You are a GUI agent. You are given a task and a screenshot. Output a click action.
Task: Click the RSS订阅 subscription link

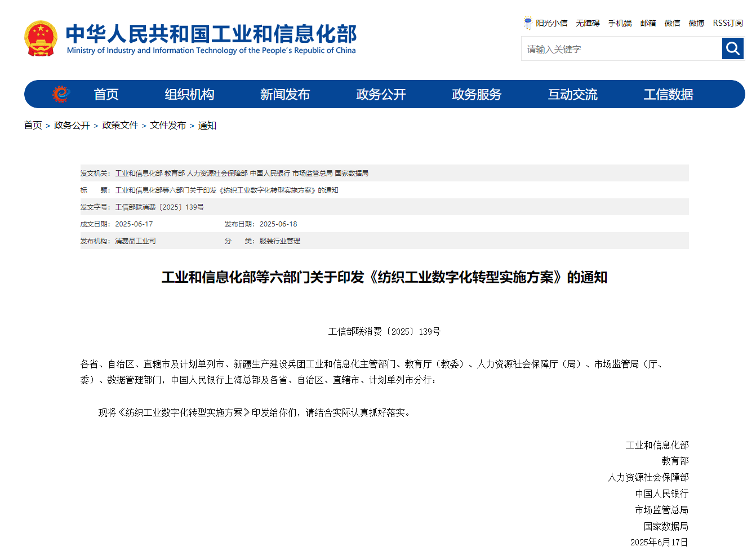[727, 23]
